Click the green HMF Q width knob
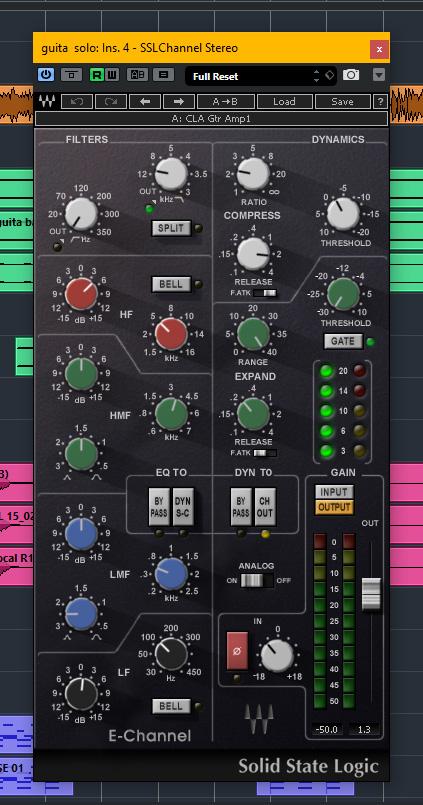Screen dimensions: 423x805 click(81, 454)
